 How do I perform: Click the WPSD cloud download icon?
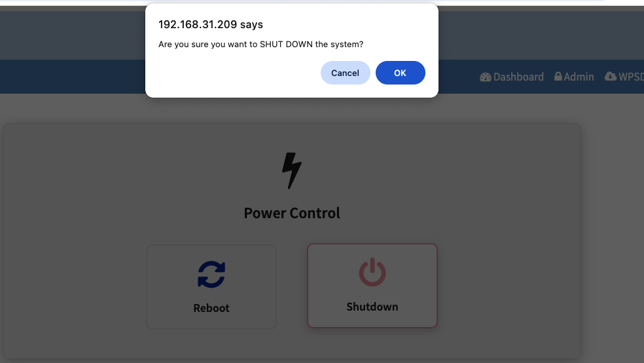[x=611, y=77]
